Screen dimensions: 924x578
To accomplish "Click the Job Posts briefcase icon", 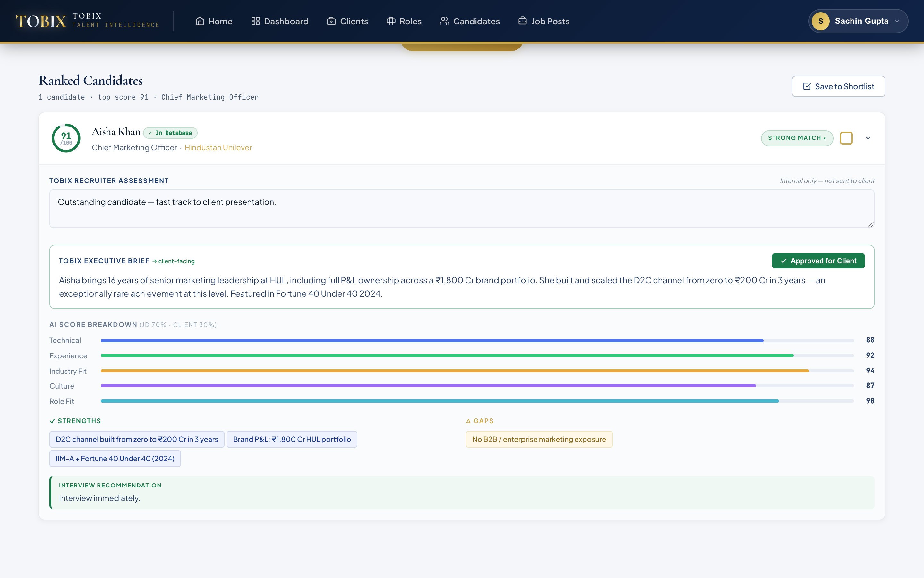I will tap(522, 21).
